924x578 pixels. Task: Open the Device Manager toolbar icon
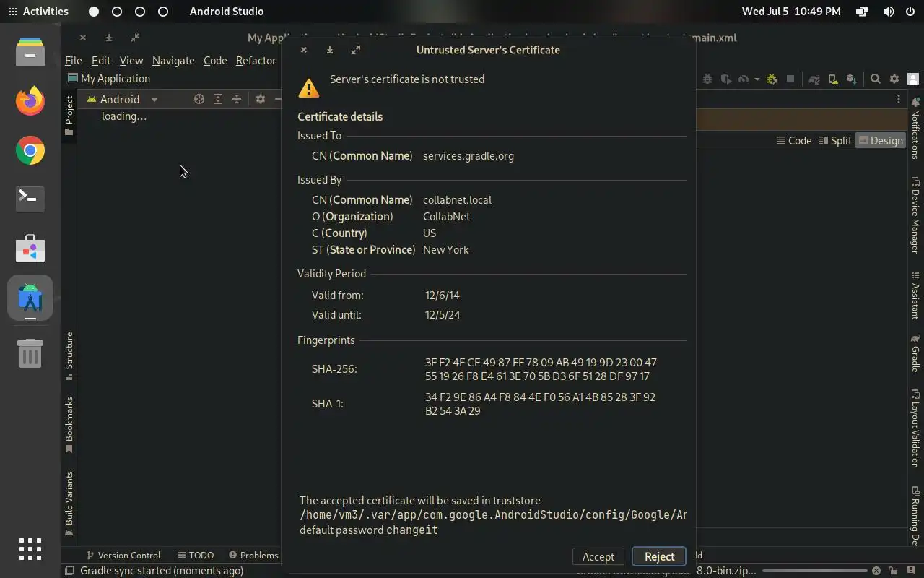(x=833, y=79)
